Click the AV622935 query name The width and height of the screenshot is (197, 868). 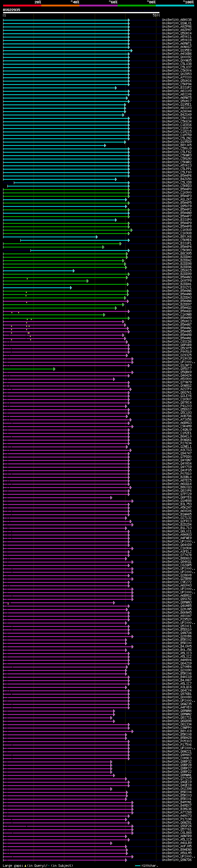click(x=11, y=10)
